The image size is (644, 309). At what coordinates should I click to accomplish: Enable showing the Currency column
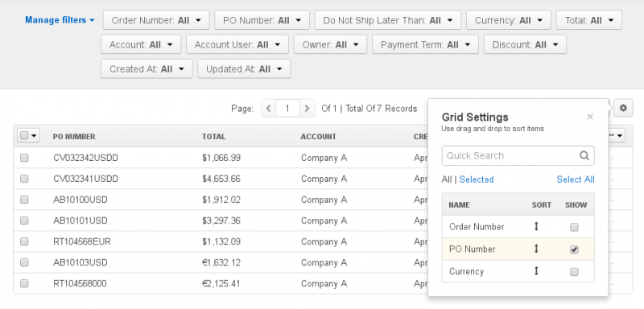point(574,271)
